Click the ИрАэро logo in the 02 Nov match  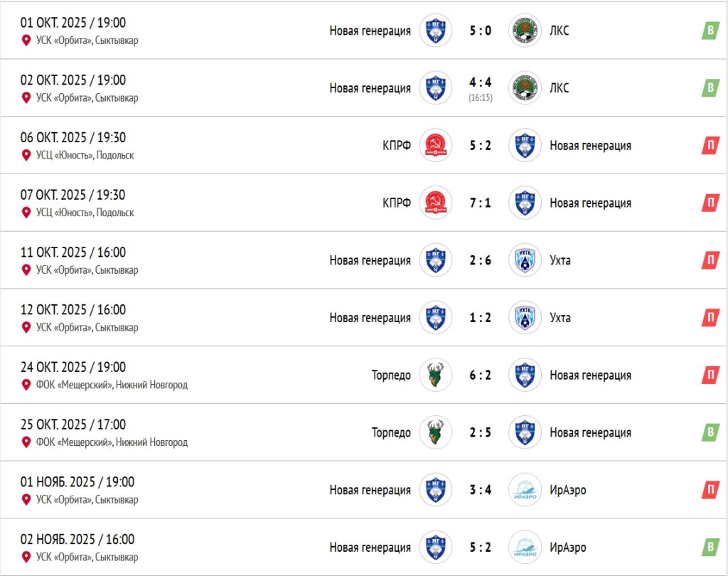pos(525,548)
